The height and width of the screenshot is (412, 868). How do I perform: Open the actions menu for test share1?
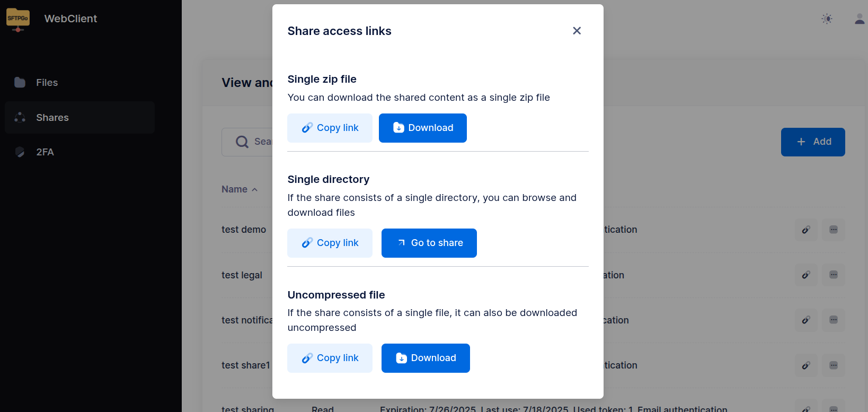tap(833, 365)
